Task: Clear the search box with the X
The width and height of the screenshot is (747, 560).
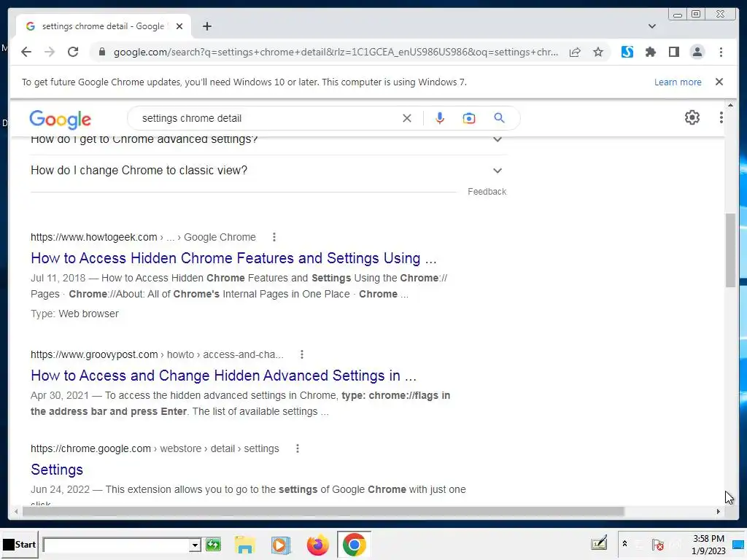Action: click(407, 118)
